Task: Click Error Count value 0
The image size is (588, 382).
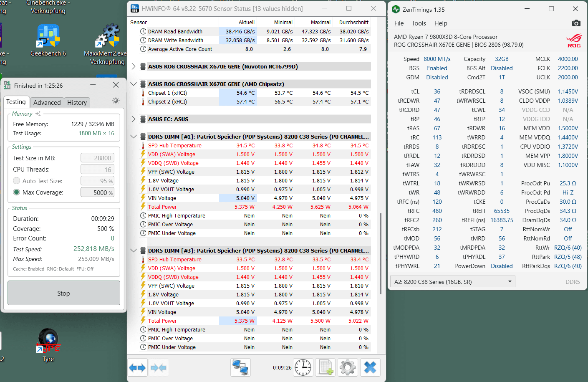Action: [x=112, y=238]
